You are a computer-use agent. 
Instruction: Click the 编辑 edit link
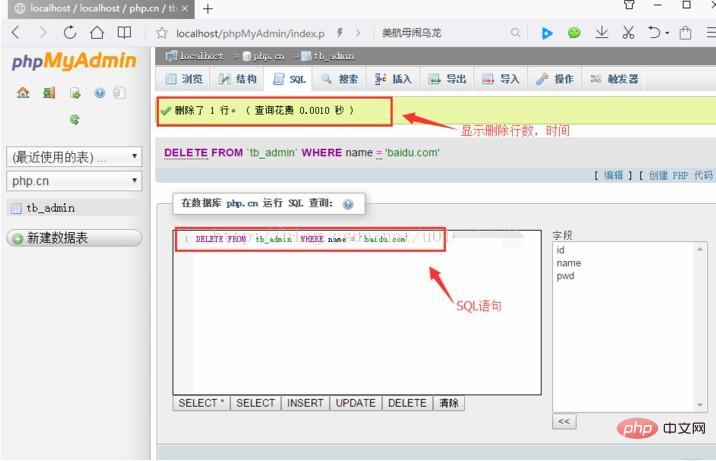tap(613, 175)
